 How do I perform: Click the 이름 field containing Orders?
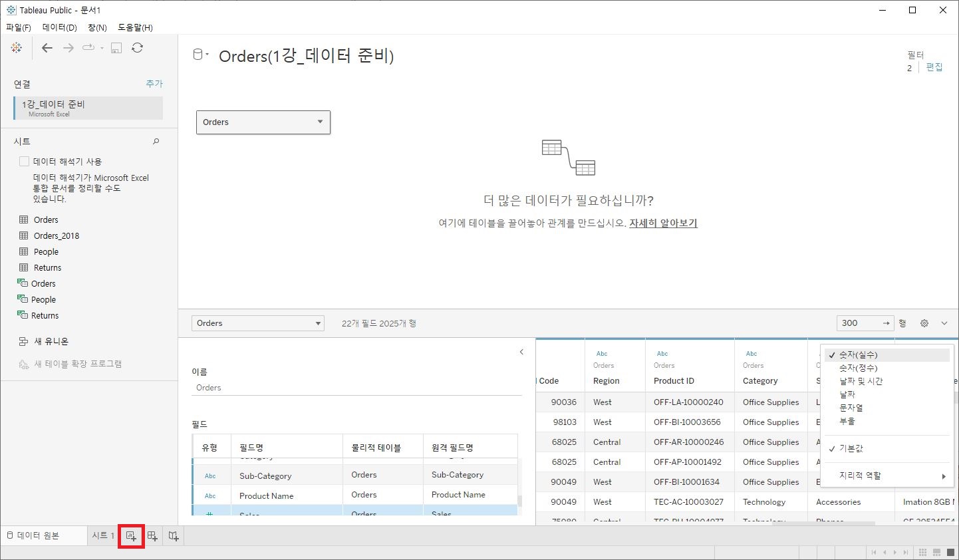(356, 388)
